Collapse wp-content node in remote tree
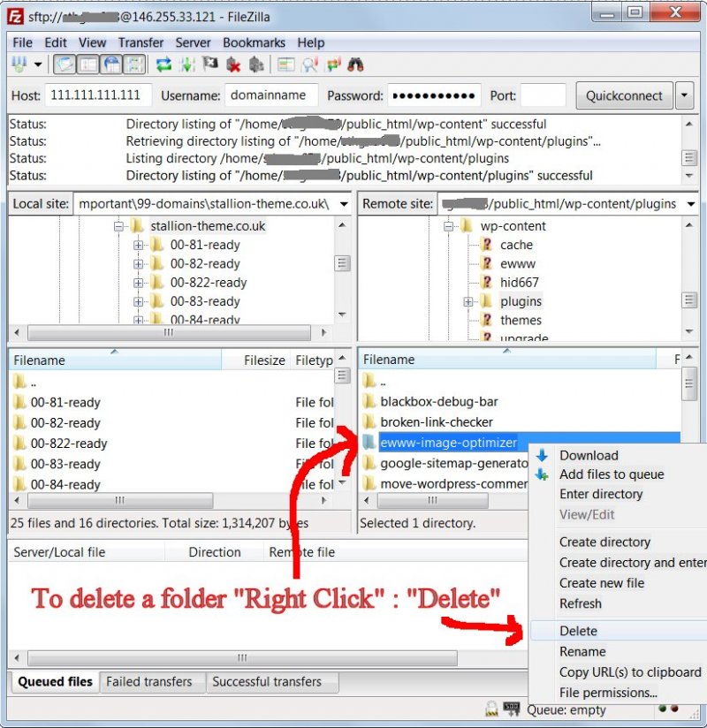Image resolution: width=707 pixels, height=728 pixels. tap(449, 226)
